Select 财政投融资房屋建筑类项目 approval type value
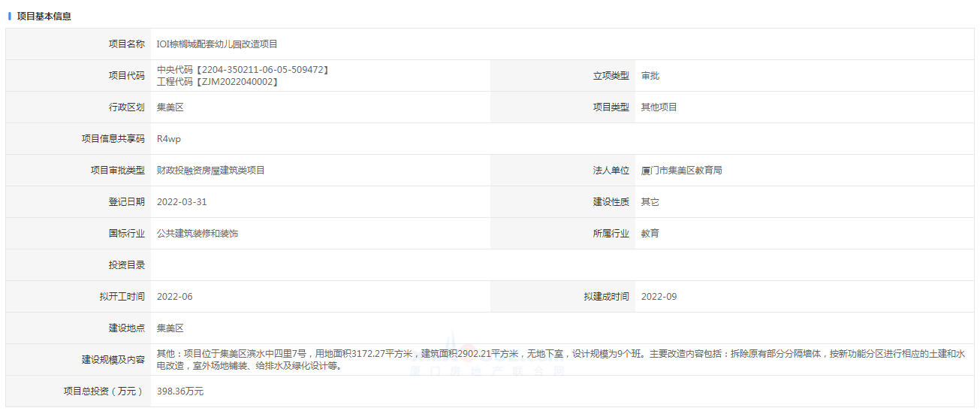 [x=211, y=171]
